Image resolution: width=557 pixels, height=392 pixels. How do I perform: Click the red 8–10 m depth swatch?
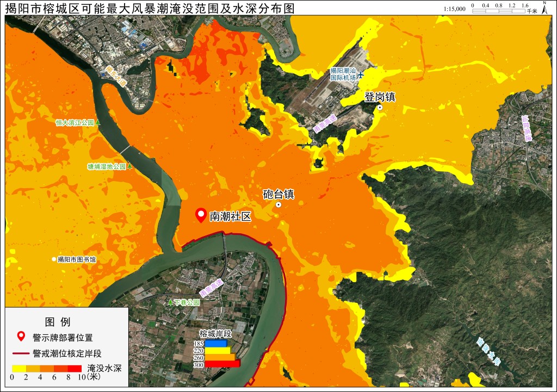pyautogui.click(x=75, y=369)
